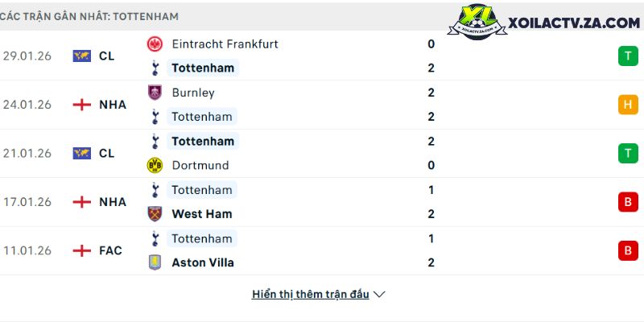Click the England flag on the FAC row
Screen dimensions: 644x322
pos(81,250)
